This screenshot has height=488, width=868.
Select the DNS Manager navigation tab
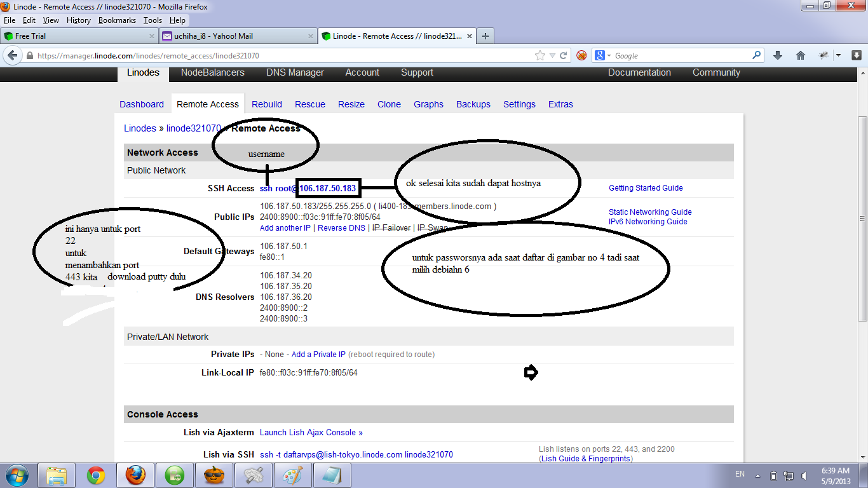[x=295, y=72]
